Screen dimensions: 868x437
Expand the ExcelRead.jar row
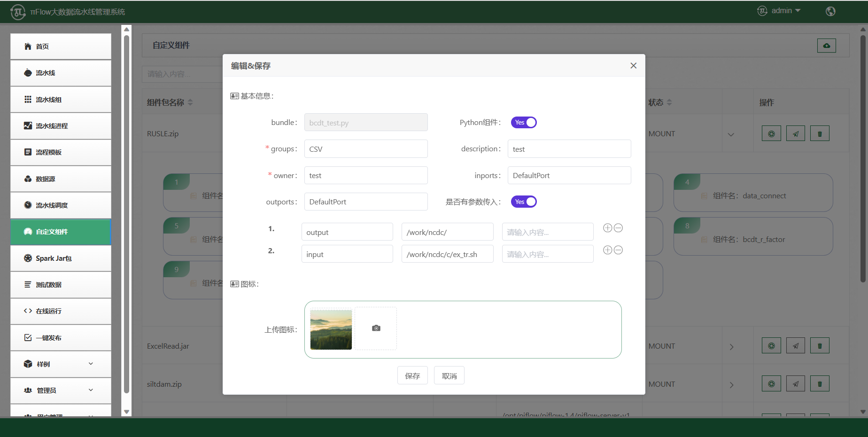731,347
